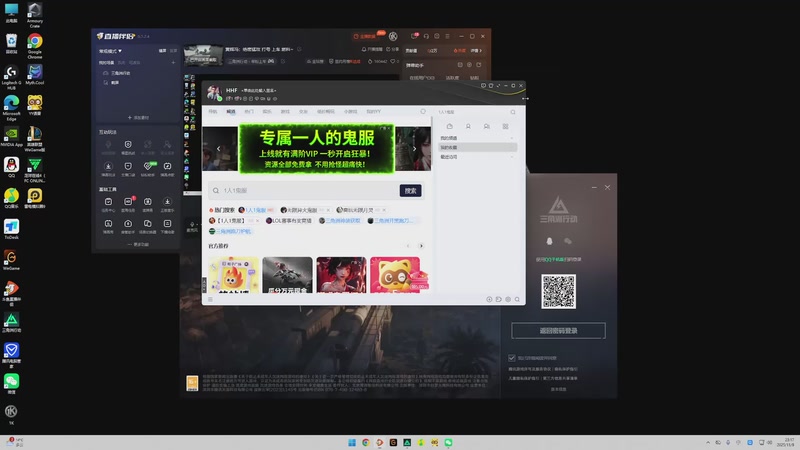Screen dimensions: 800x450
Task: Click the Windows Start button on taskbar
Action: (x=352, y=442)
